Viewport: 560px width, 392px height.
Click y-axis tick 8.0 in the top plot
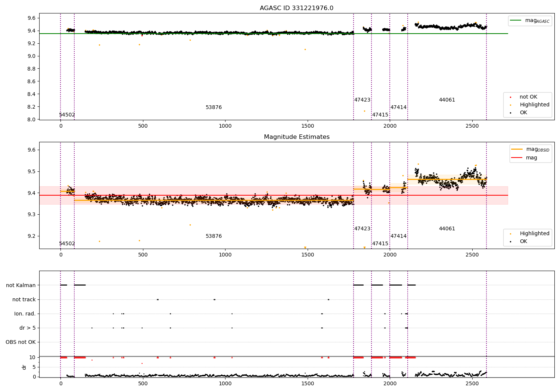click(31, 119)
